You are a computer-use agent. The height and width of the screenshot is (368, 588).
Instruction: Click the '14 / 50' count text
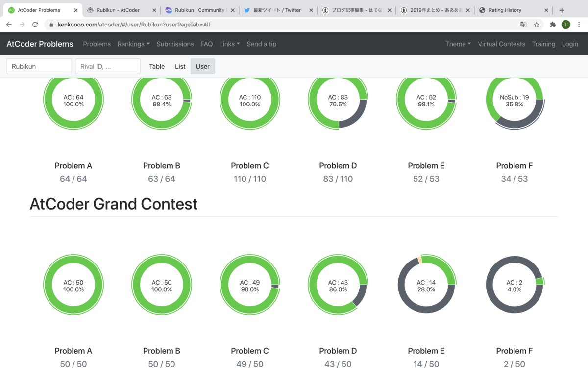point(426,364)
